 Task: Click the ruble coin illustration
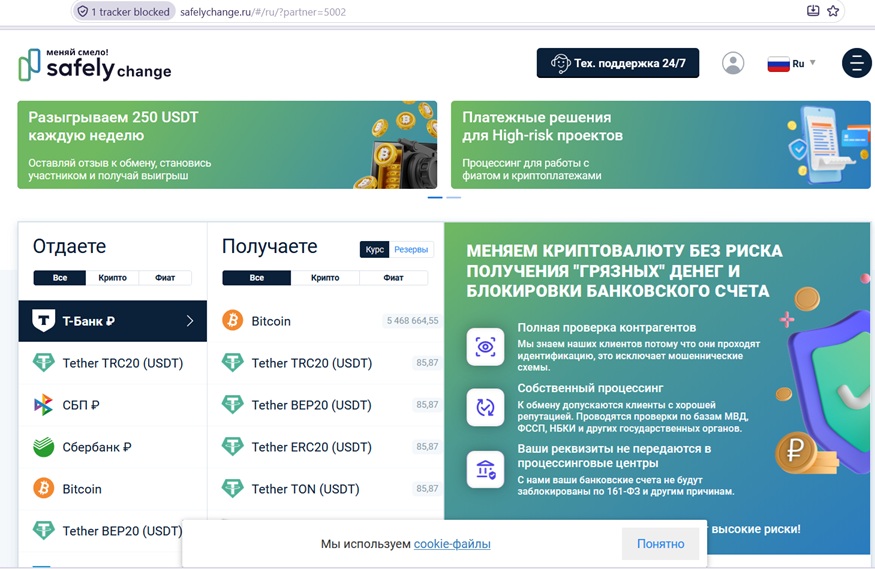pyautogui.click(x=795, y=452)
